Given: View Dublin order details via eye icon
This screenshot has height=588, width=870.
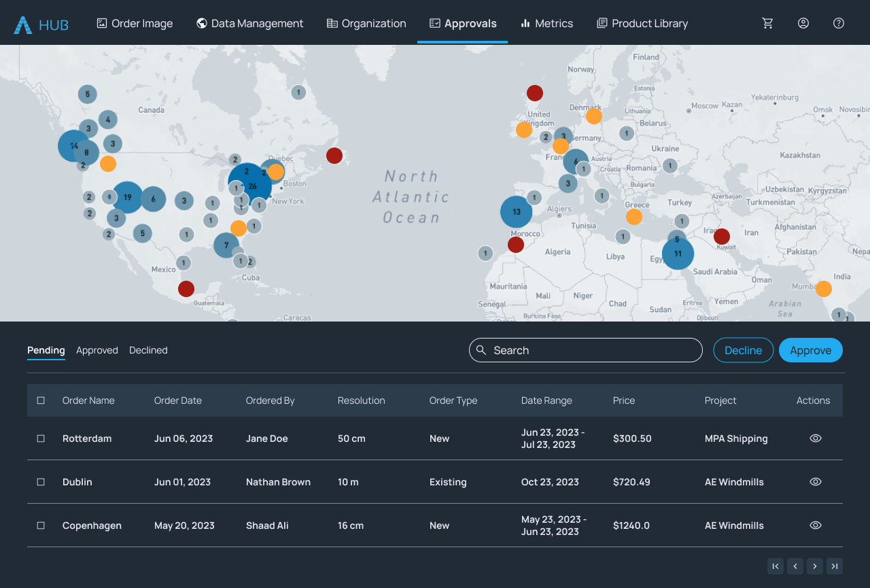Looking at the screenshot, I should 815,481.
